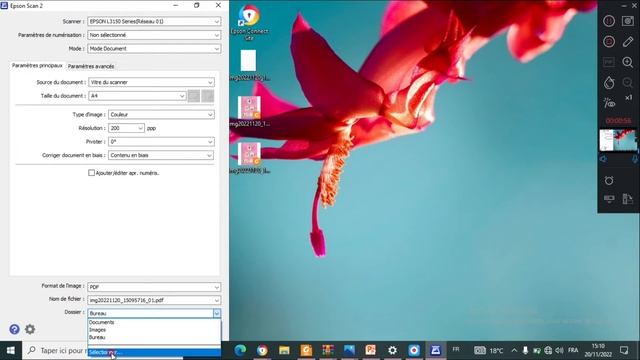Open the 18°C weather widget
The image size is (640, 360).
point(489,350)
